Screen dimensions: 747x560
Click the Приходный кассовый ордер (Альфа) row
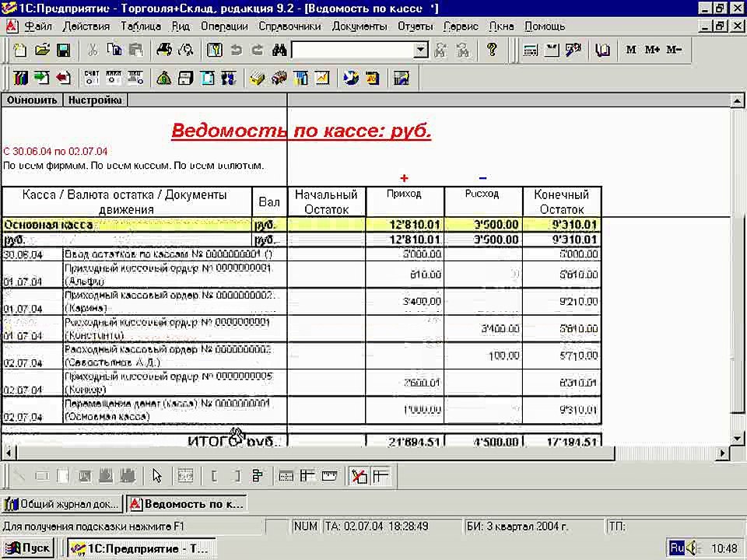pos(302,275)
